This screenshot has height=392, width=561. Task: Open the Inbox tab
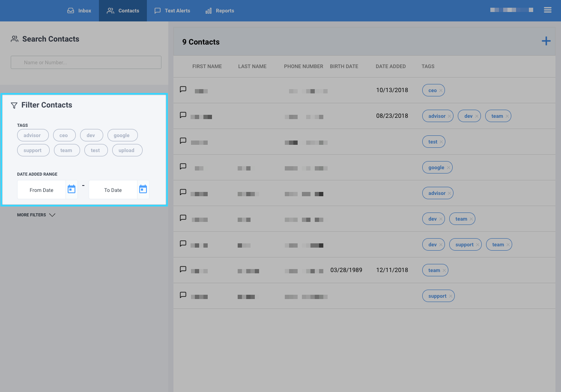click(79, 11)
